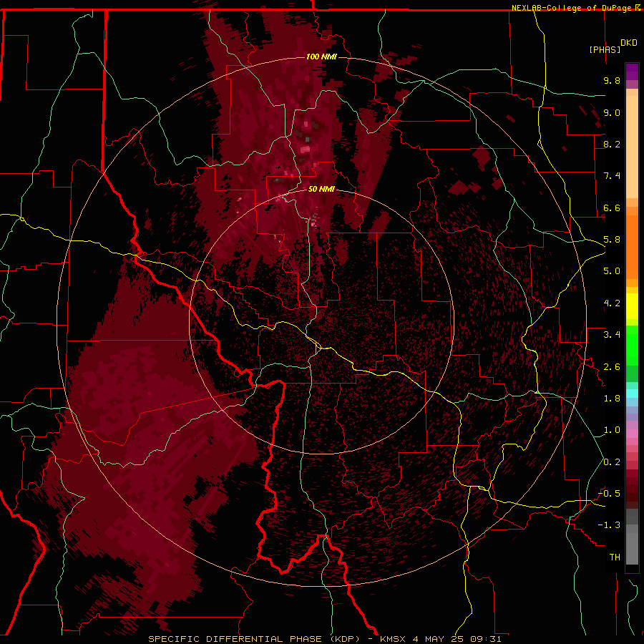Viewport: 644px width, 644px height.
Task: Click the 1.0 value on the color scale
Action: 612,430
